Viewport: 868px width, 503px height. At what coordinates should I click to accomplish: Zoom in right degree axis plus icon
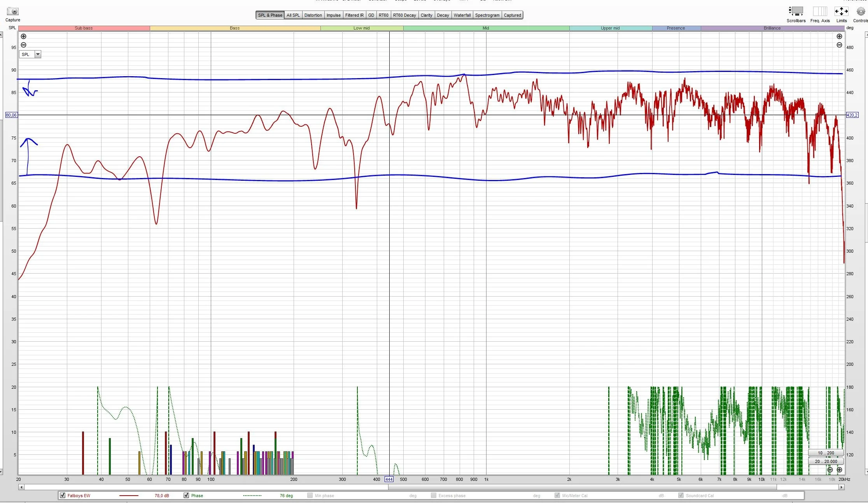click(839, 37)
